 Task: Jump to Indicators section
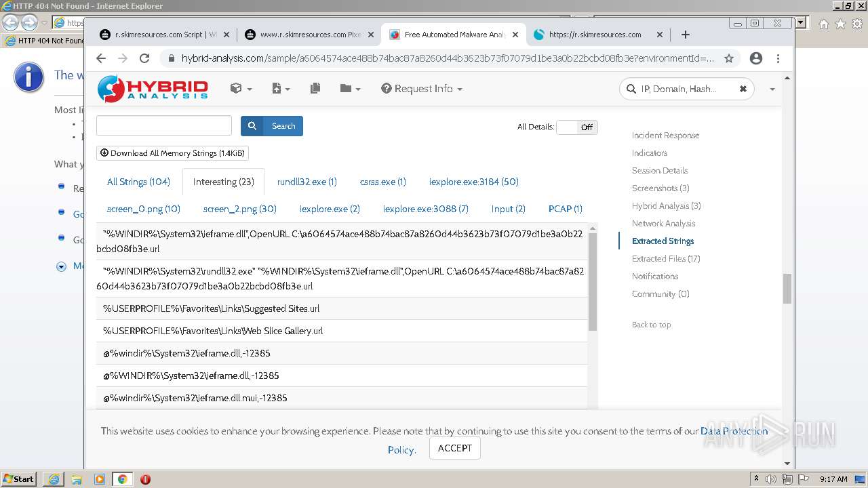(x=650, y=153)
